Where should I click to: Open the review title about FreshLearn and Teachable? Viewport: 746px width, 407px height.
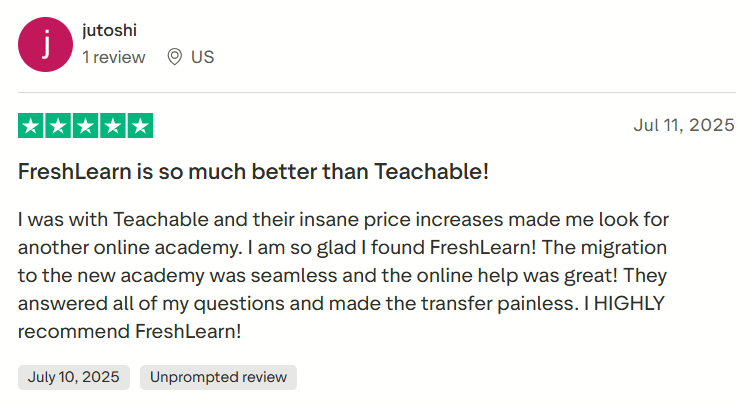(253, 171)
